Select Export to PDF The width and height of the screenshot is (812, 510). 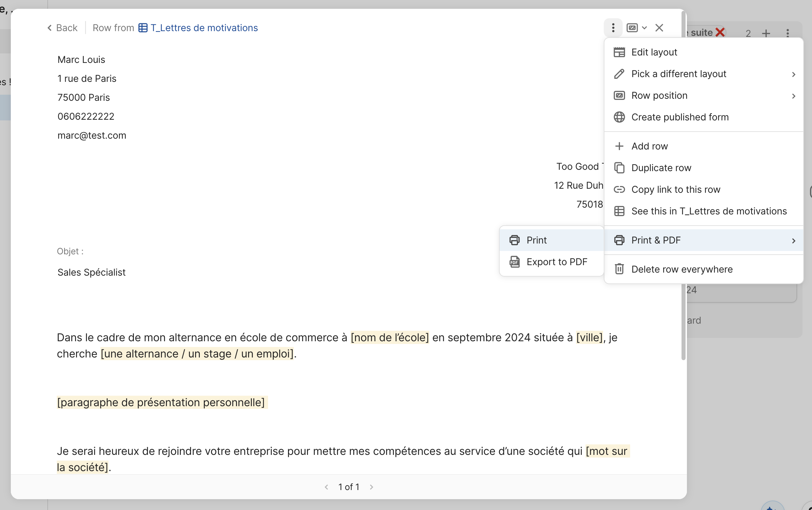click(x=556, y=262)
